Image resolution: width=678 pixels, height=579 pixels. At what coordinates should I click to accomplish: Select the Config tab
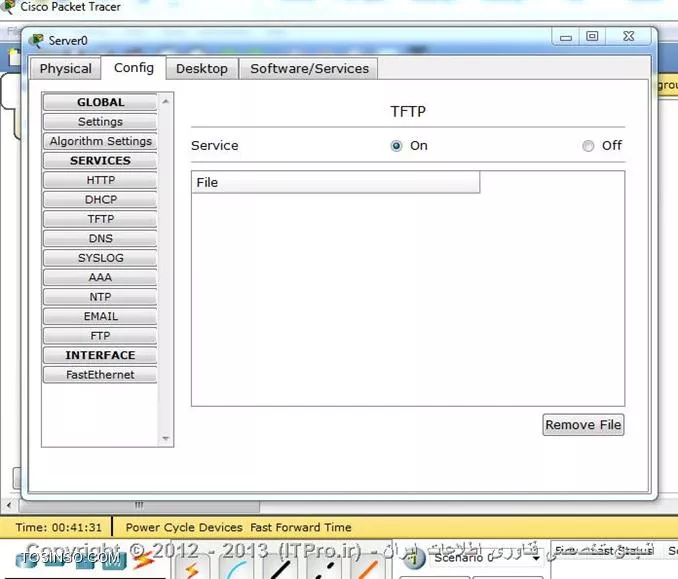pos(134,68)
